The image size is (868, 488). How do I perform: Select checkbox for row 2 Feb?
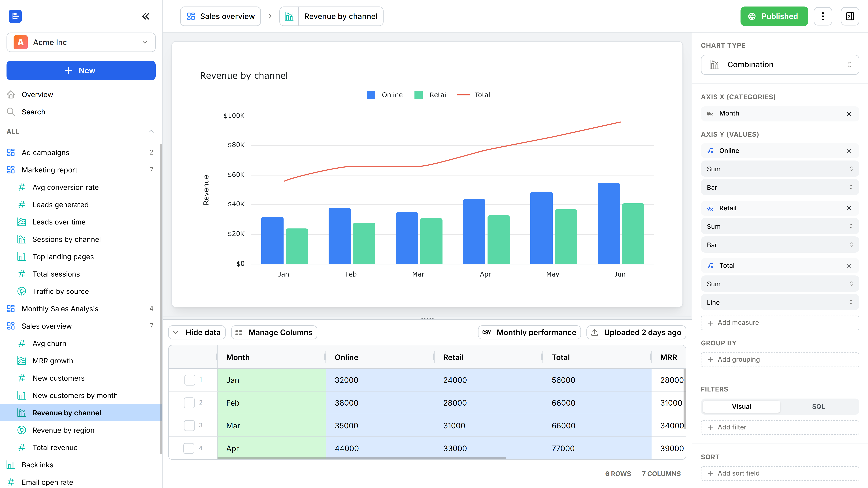[x=189, y=403]
